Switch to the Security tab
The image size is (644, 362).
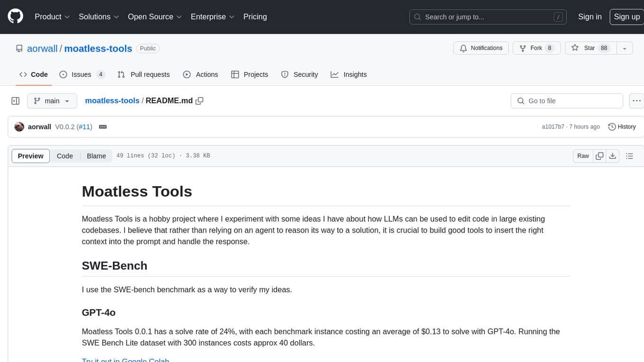coord(299,74)
